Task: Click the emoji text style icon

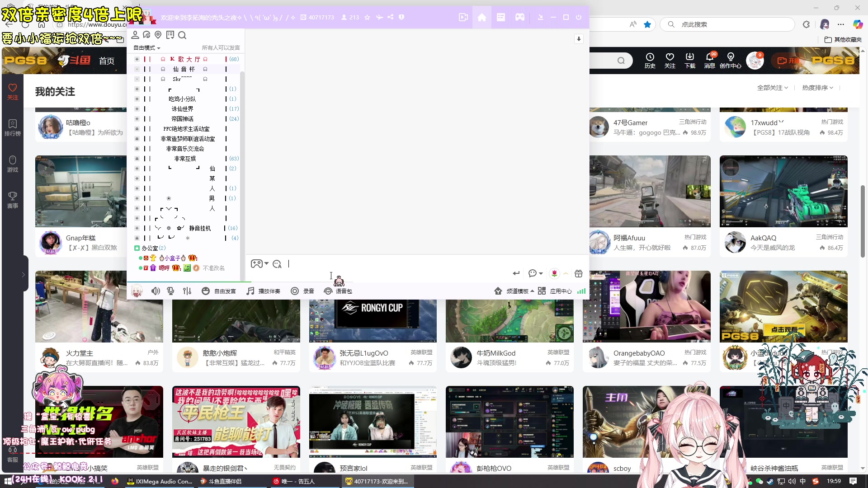Action: (277, 263)
